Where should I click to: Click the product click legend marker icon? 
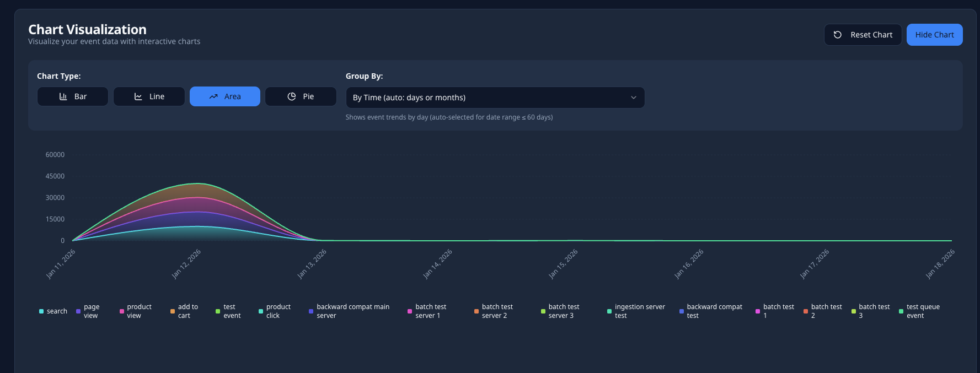click(x=261, y=311)
